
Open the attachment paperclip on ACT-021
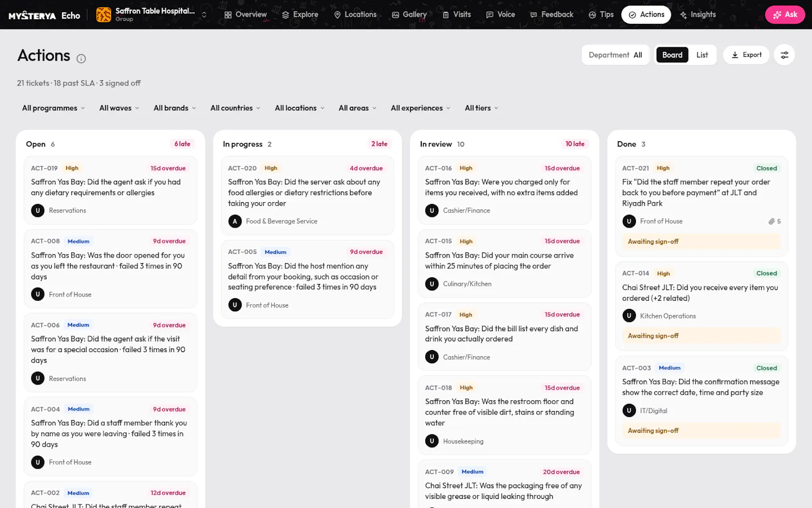(771, 221)
